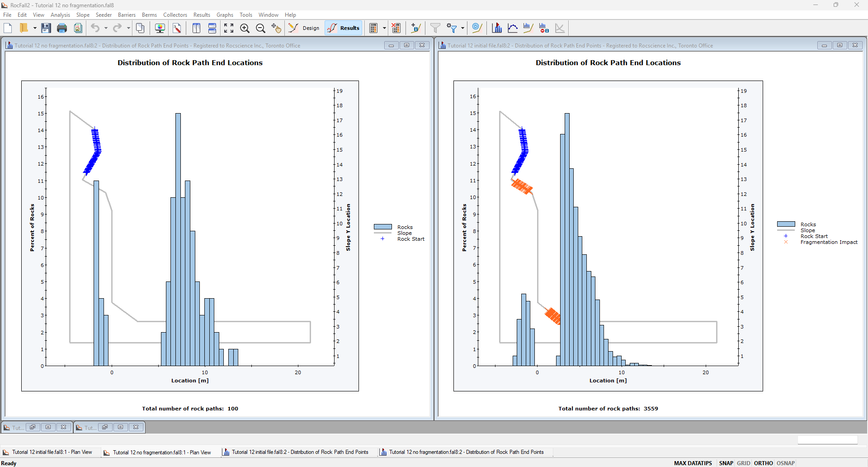Switch to Design mode
The image size is (868, 467).
coord(304,28)
